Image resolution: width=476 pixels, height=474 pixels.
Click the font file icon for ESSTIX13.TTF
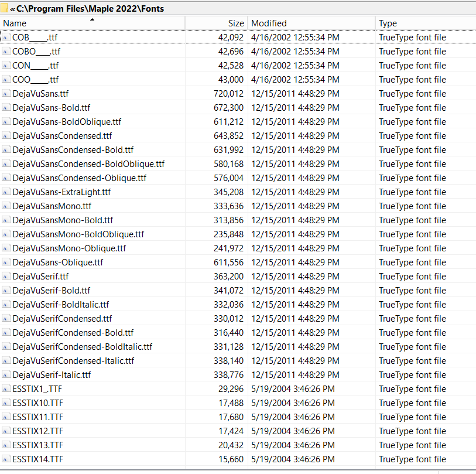click(6, 445)
